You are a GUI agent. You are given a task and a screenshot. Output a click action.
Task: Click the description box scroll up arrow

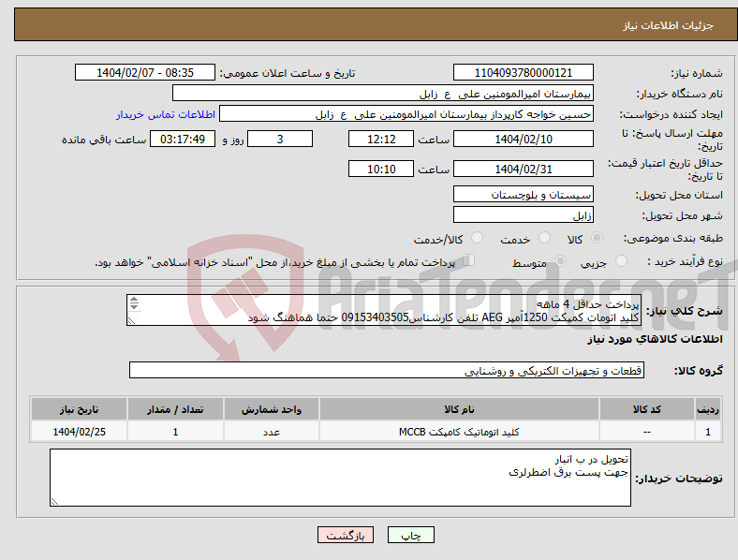[134, 300]
